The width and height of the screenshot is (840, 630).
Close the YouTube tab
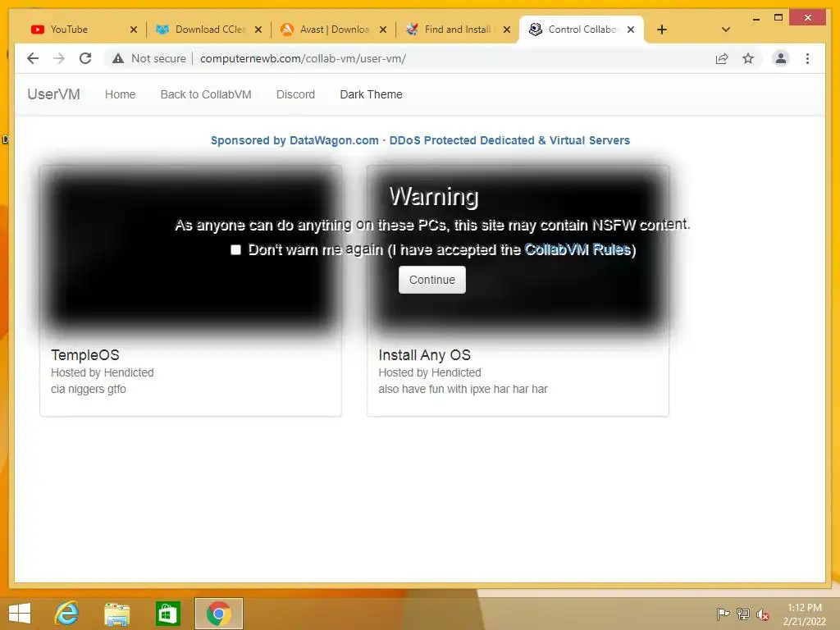pos(134,30)
